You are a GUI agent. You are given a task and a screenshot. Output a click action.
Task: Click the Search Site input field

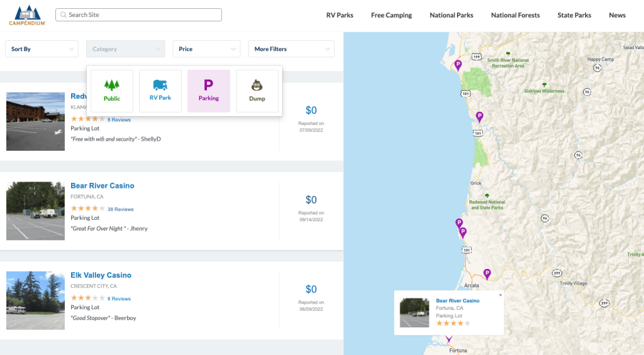pos(138,14)
